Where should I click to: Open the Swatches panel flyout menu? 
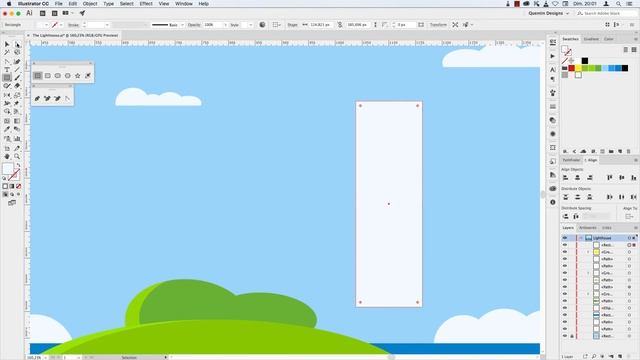(636, 39)
